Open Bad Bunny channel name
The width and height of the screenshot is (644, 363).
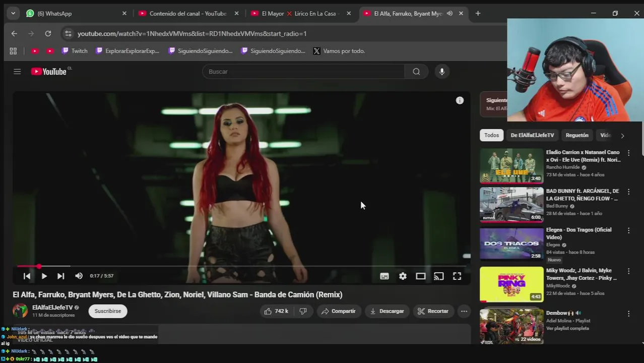point(557,206)
